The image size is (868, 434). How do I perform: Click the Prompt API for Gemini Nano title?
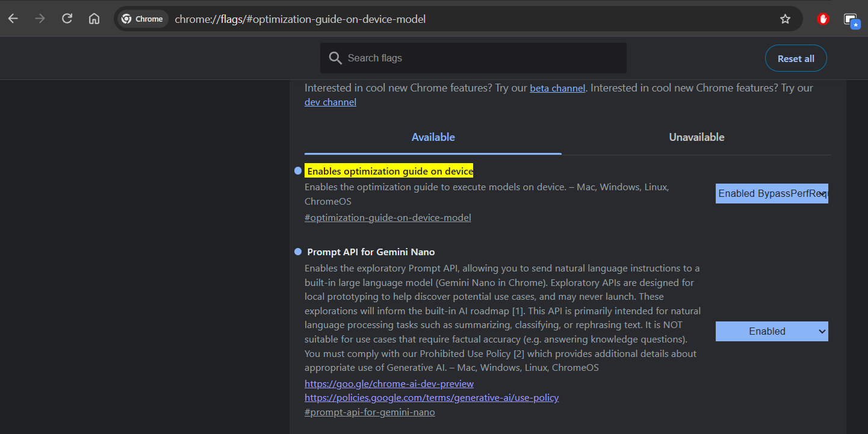coord(371,252)
